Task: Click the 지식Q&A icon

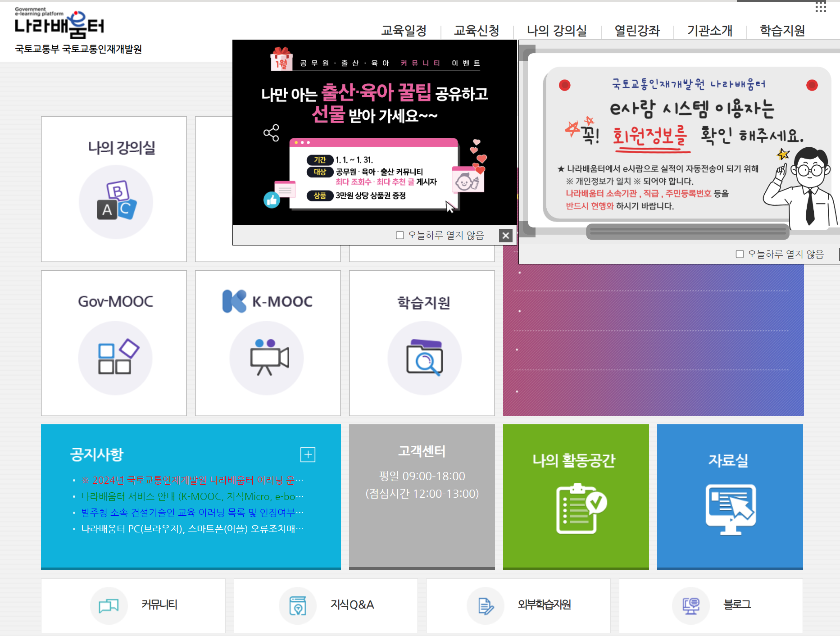Action: [x=297, y=605]
